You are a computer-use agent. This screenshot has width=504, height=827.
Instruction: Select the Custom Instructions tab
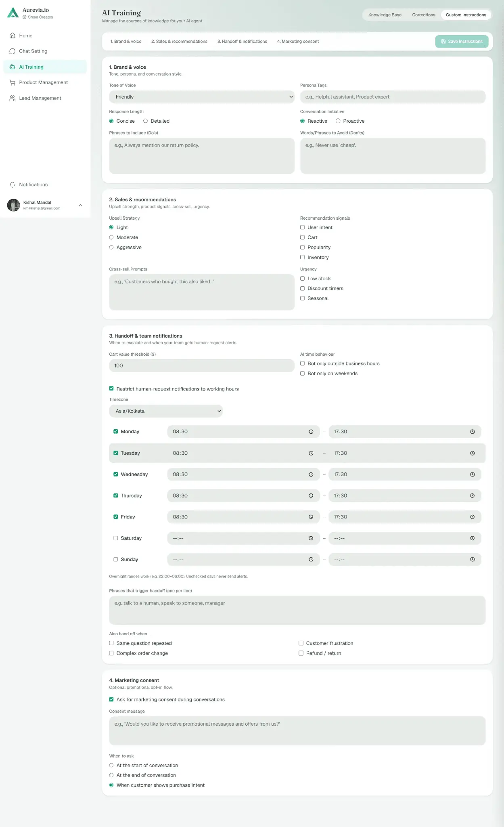(x=466, y=15)
